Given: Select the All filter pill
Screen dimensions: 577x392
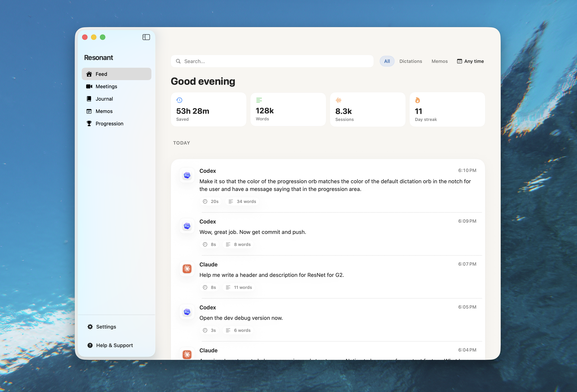Looking at the screenshot, I should click(x=387, y=61).
